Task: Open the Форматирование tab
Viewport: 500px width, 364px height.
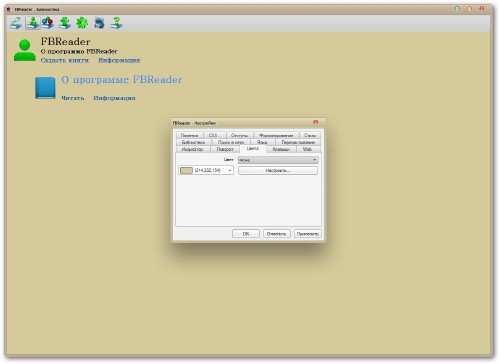Action: 276,135
